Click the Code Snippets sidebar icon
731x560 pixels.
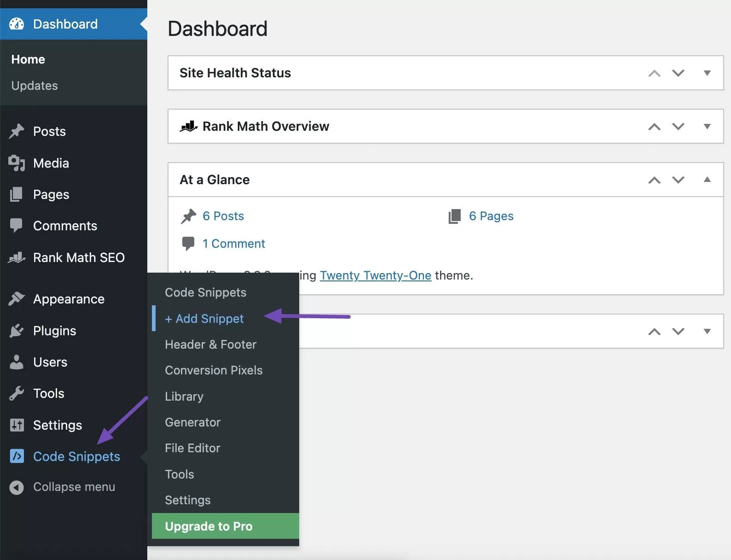(x=17, y=456)
